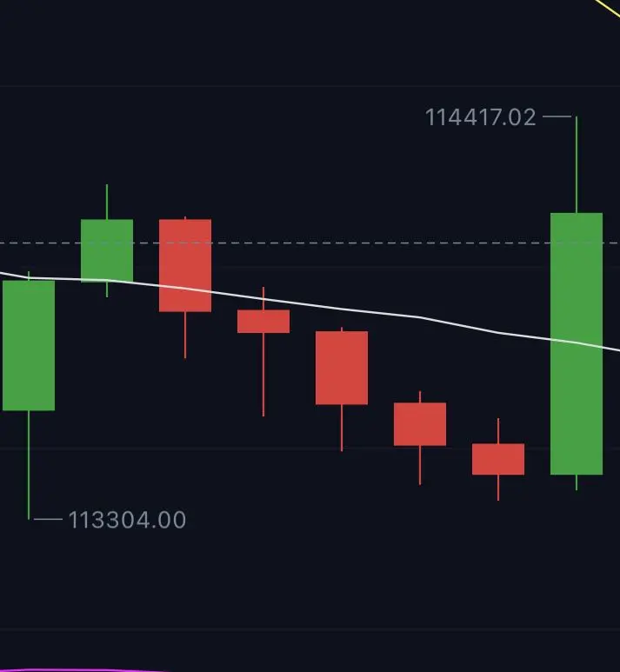Select the leftmost green candle body
This screenshot has width=620, height=672.
[x=29, y=345]
